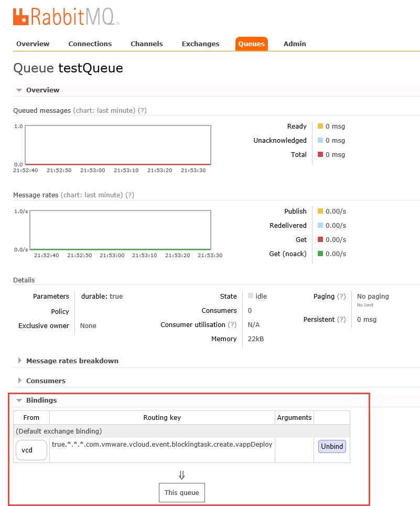Click the Unbind button
The height and width of the screenshot is (506, 420).
pyautogui.click(x=332, y=447)
